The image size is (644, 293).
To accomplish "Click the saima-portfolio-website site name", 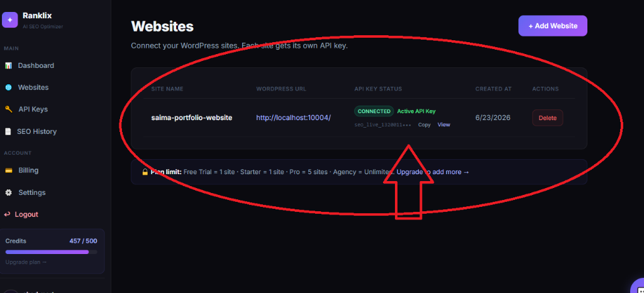I will pos(191,118).
